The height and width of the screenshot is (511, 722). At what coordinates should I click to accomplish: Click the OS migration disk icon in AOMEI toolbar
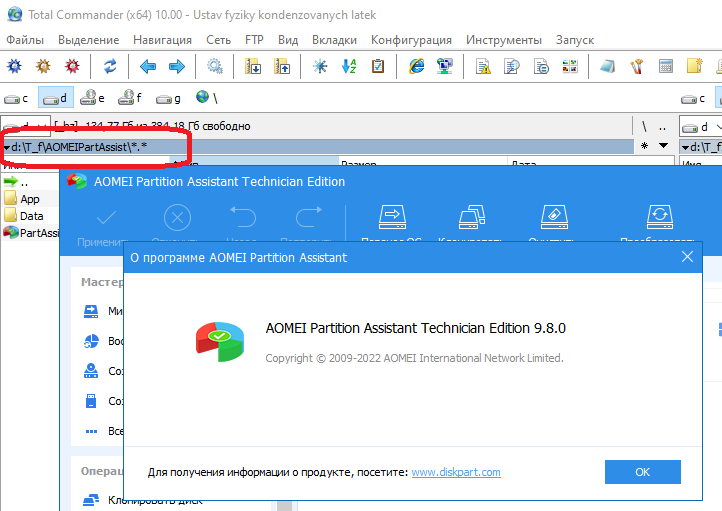(x=391, y=217)
